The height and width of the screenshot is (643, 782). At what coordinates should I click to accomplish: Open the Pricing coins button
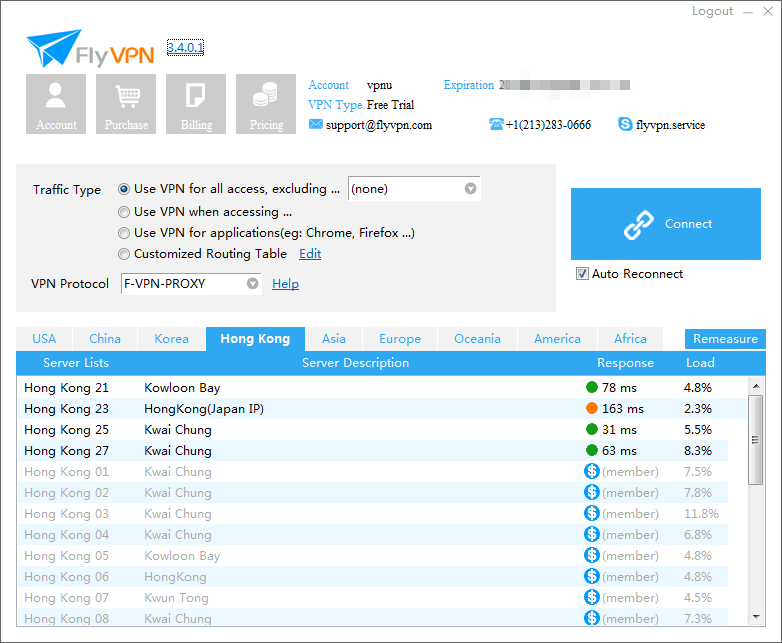pyautogui.click(x=266, y=104)
